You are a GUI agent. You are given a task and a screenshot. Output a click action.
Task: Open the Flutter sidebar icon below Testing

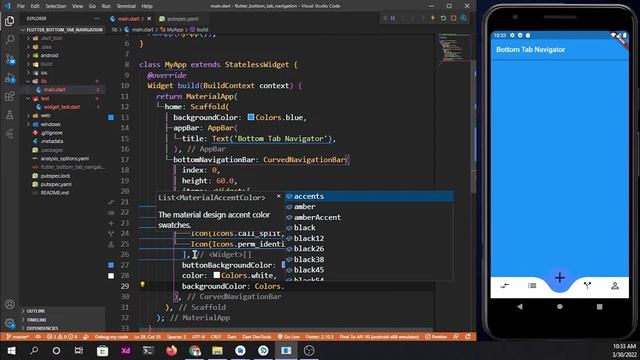(x=10, y=133)
